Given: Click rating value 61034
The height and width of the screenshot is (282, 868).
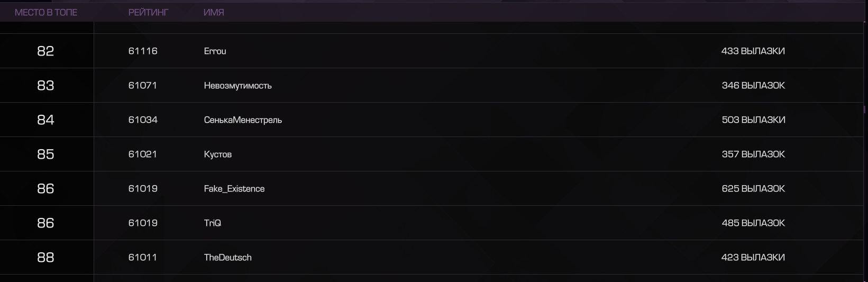Looking at the screenshot, I should [x=143, y=120].
